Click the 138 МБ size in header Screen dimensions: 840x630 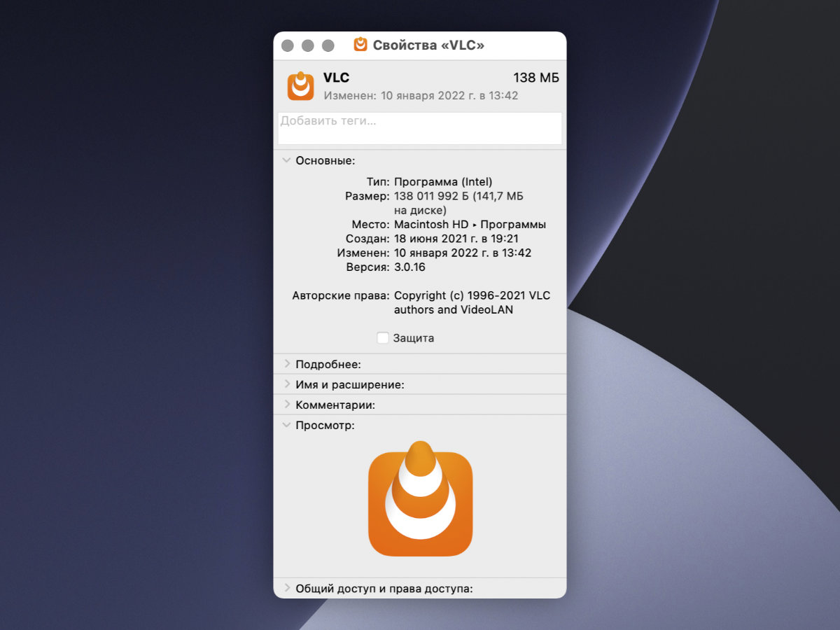tap(536, 78)
